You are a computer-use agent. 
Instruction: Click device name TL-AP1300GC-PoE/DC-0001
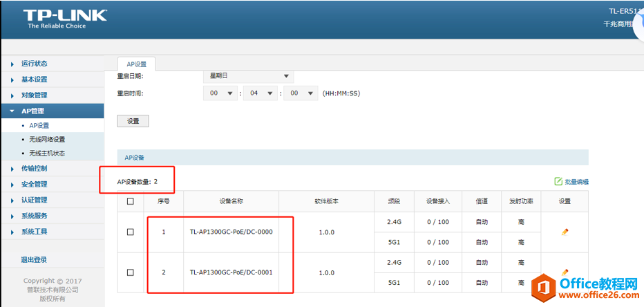(231, 272)
